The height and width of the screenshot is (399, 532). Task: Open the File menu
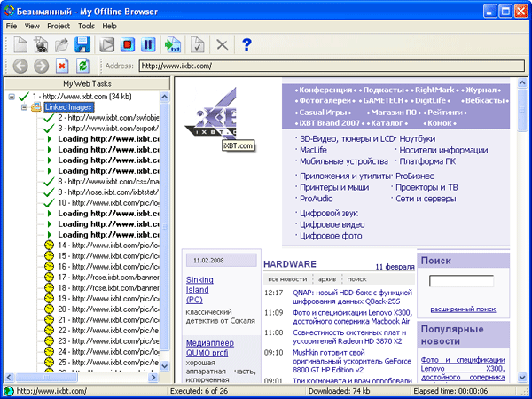click(12, 26)
